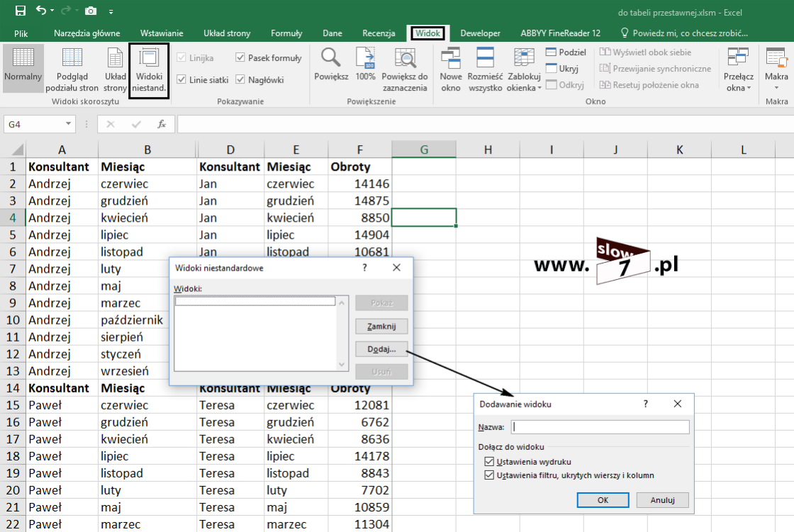Open Undo history dropdown arrow

[x=52, y=11]
